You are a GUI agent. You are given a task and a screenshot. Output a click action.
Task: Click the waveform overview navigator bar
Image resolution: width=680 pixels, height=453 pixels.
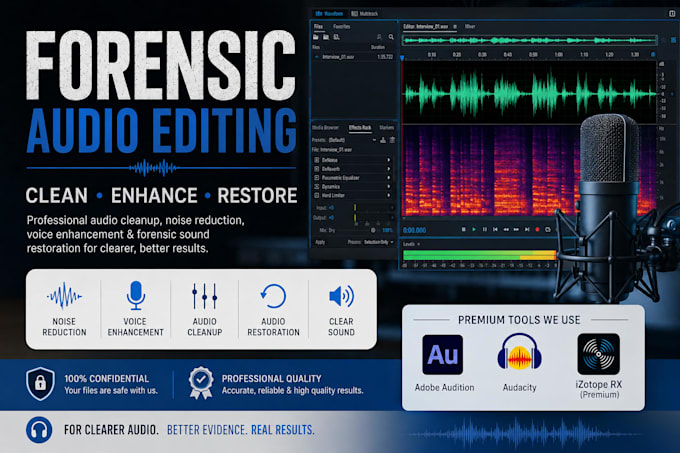pos(530,40)
